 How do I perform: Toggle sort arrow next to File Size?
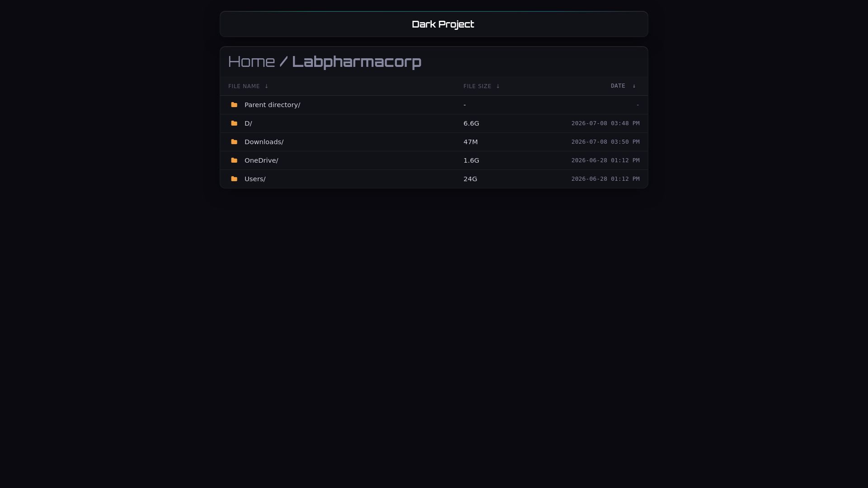pos(498,86)
